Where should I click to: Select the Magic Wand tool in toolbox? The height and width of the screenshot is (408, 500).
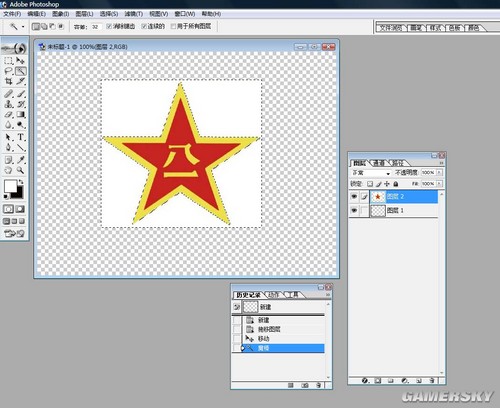(20, 71)
